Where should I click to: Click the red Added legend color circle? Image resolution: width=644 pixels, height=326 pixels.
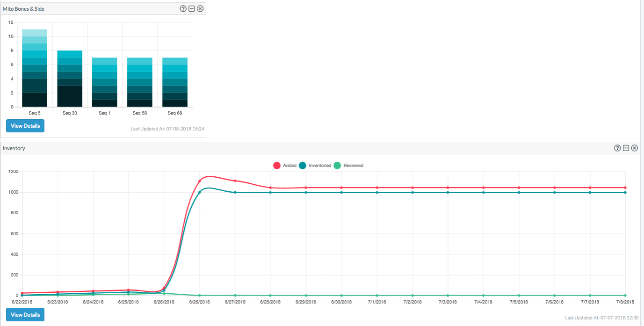click(276, 166)
